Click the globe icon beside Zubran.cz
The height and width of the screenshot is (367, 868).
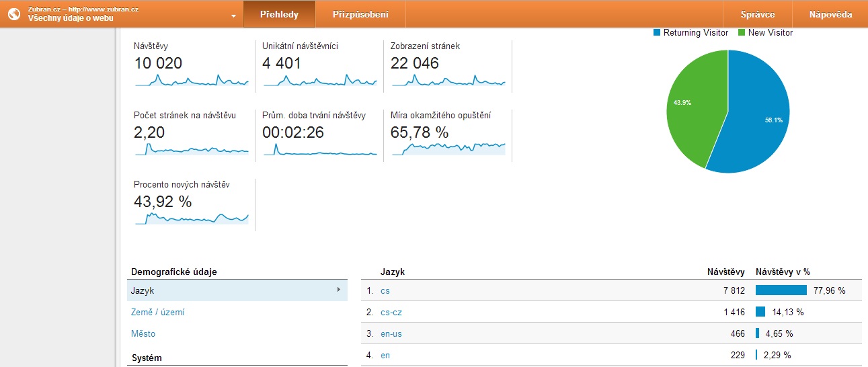point(14,13)
